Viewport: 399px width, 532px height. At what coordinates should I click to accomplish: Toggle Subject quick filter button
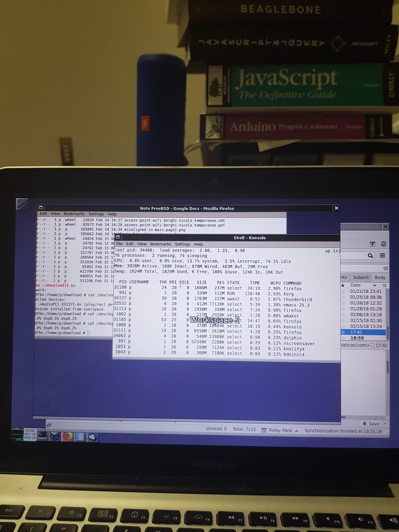click(x=360, y=277)
